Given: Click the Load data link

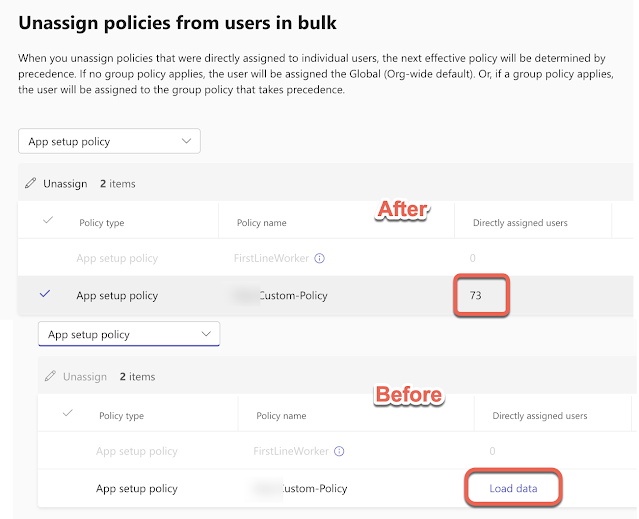Looking at the screenshot, I should (x=513, y=489).
